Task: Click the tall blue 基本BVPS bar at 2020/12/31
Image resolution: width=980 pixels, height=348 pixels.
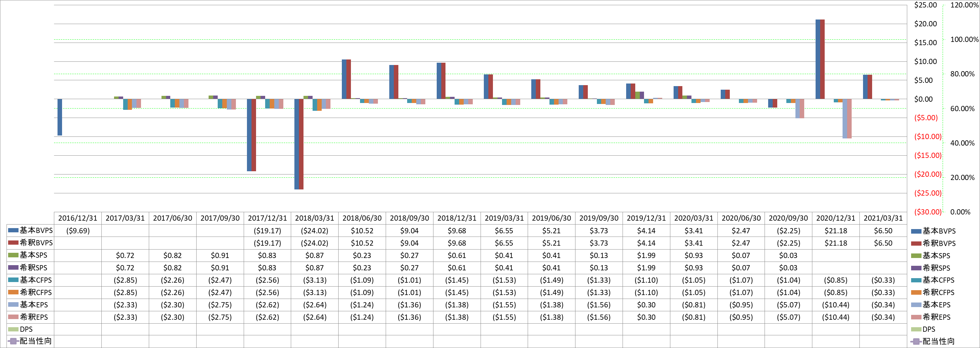Action: [x=818, y=59]
